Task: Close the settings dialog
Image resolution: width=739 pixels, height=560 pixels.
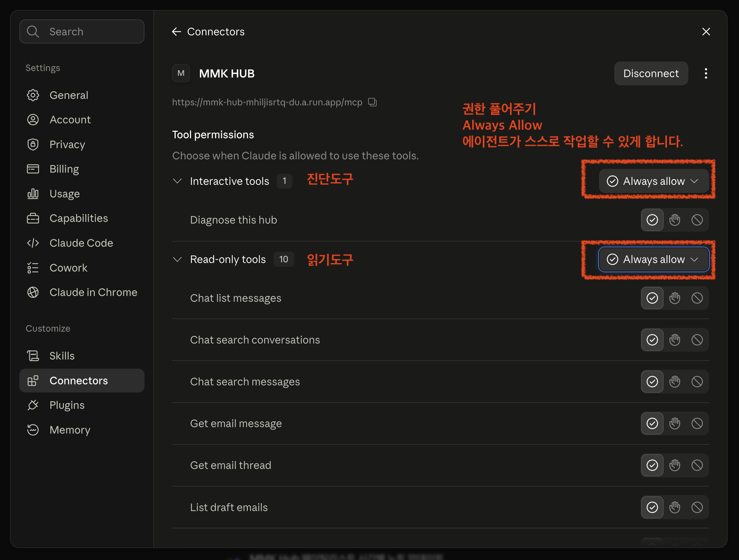Action: (706, 32)
